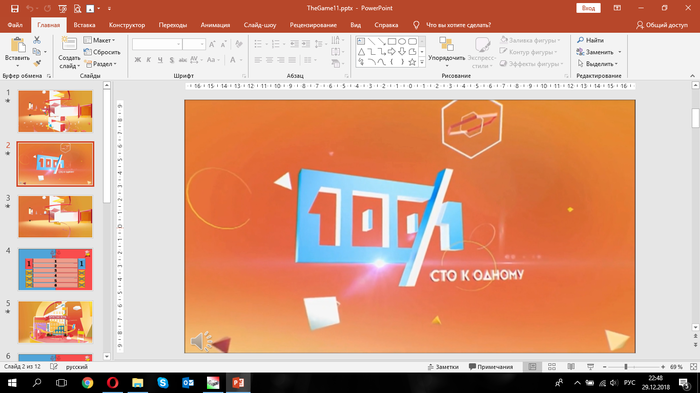This screenshot has width=700, height=393.
Task: Start slideshow from status bar icon
Action: [x=590, y=367]
